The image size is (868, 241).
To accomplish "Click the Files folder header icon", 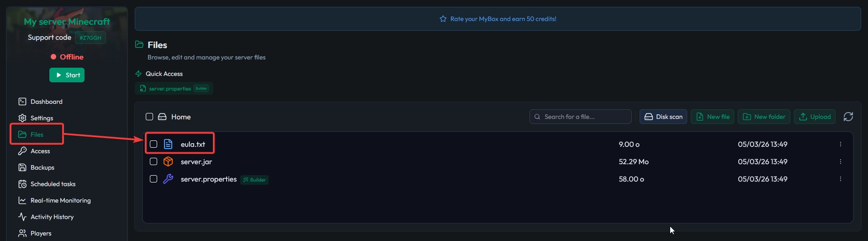I will (139, 44).
